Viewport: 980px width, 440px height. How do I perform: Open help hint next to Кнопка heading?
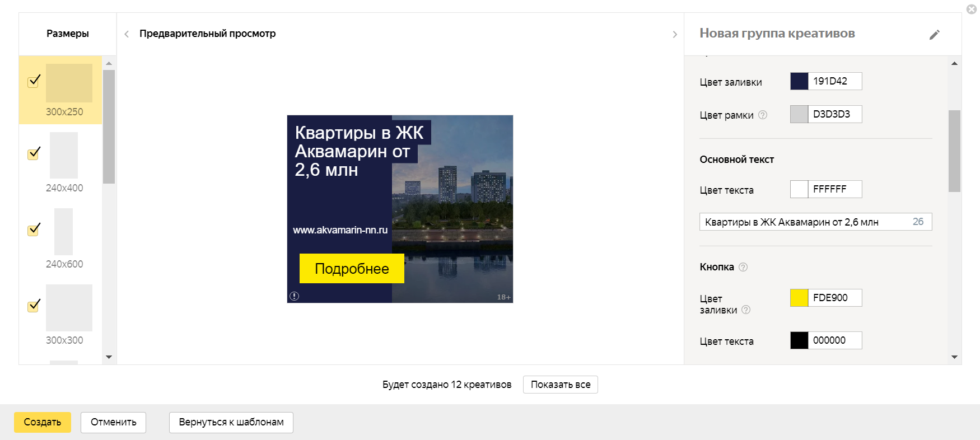point(743,267)
